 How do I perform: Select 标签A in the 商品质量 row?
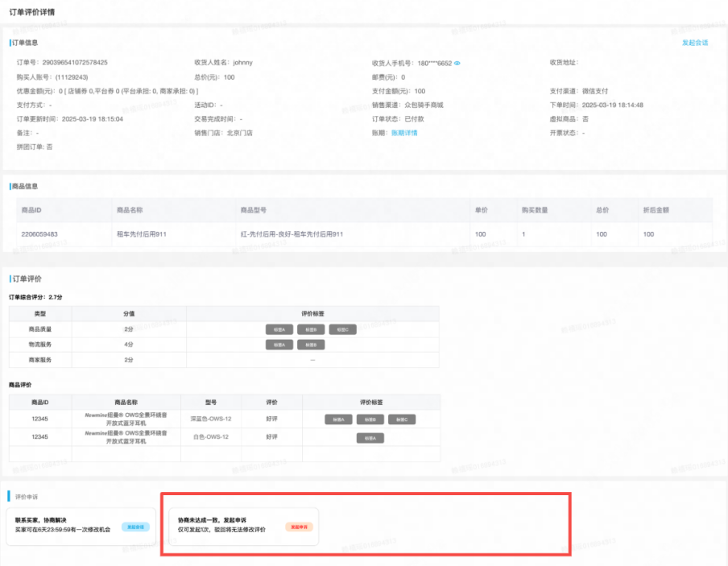(x=279, y=329)
